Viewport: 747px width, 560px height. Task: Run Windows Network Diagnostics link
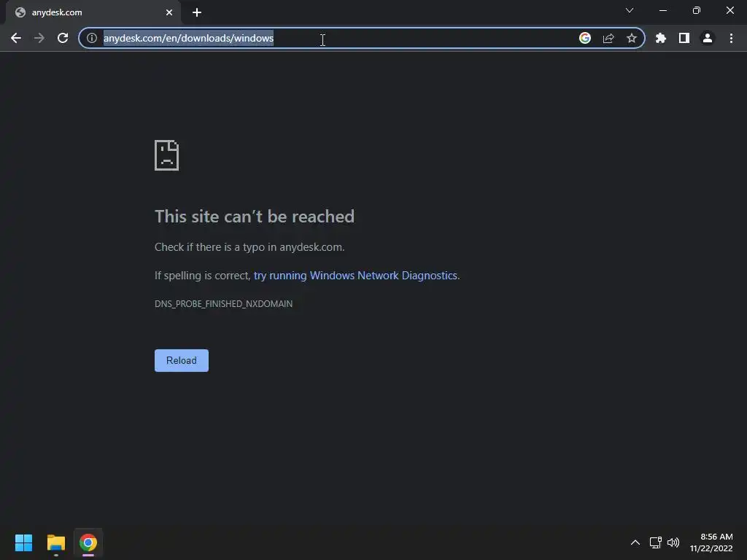(355, 276)
